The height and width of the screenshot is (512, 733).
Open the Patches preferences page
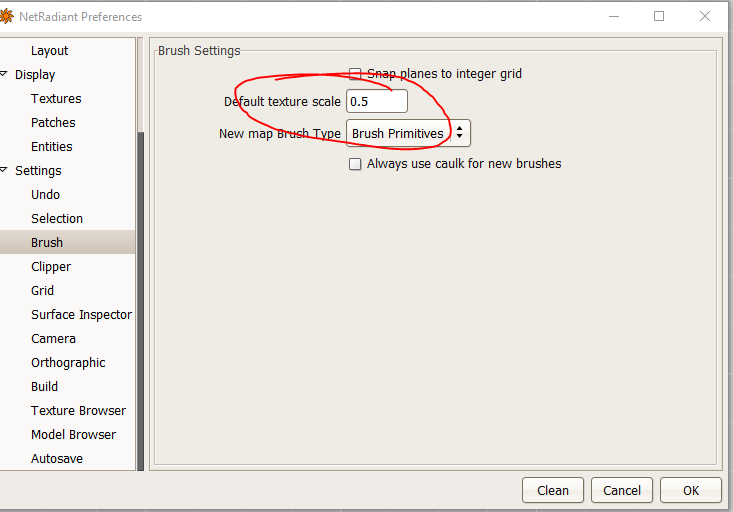tap(53, 123)
